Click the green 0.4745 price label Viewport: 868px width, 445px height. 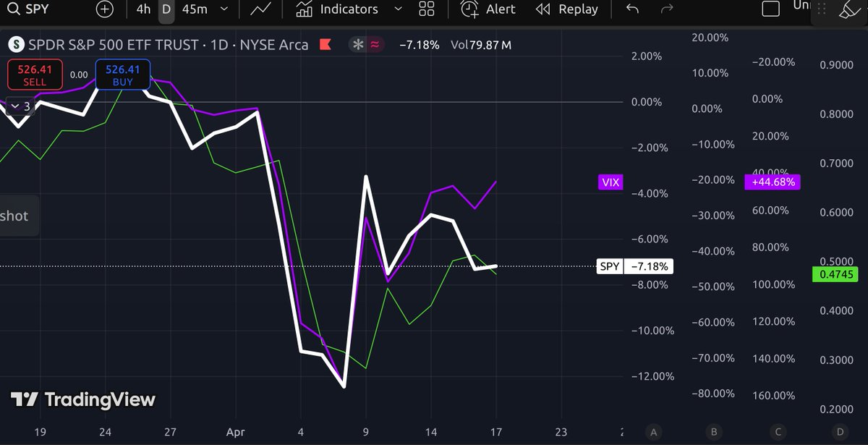(835, 274)
